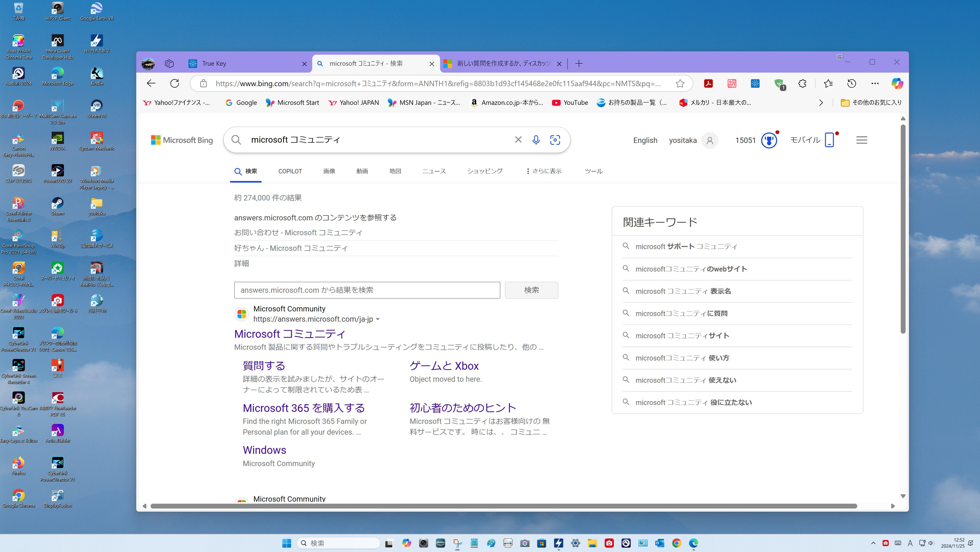Image resolution: width=980 pixels, height=552 pixels.
Task: Open Copilot from the Edge toolbar
Action: [x=898, y=83]
